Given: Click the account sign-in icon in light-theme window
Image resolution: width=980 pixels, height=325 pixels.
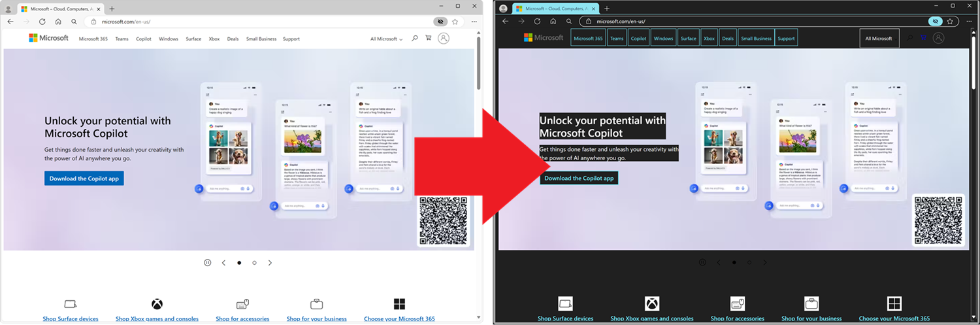Looking at the screenshot, I should coord(444,39).
